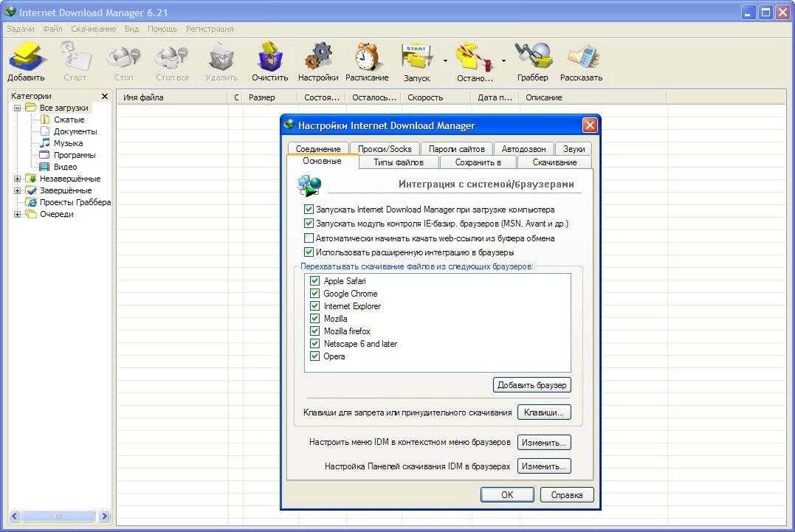Click the Справка button
The image size is (795, 532).
coord(567,495)
